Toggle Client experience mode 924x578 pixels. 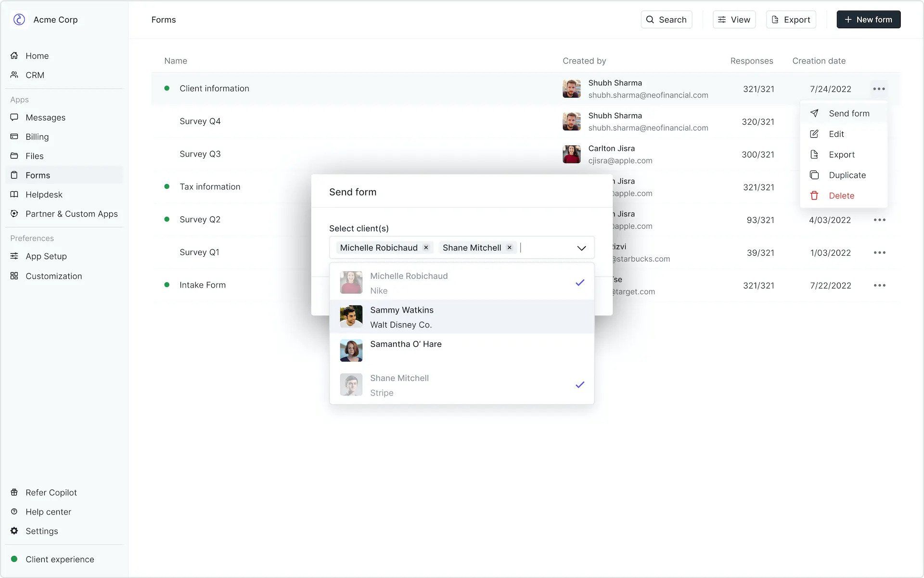60,559
